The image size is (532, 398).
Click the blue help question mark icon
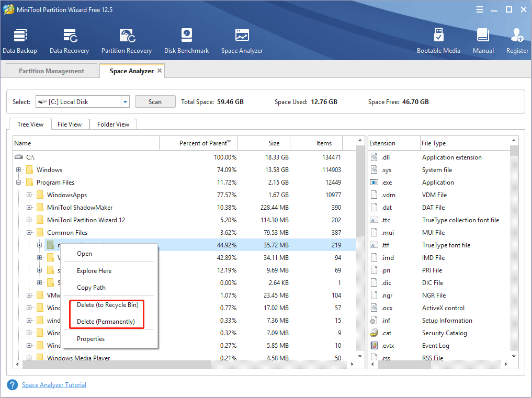pyautogui.click(x=13, y=385)
